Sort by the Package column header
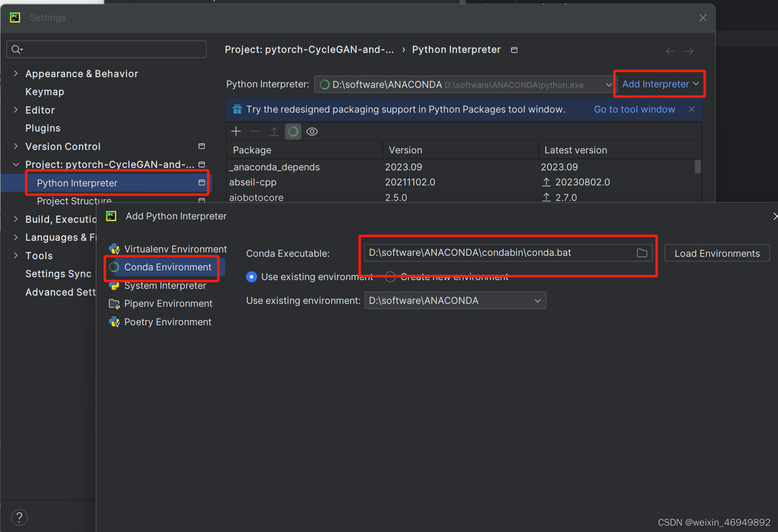Image resolution: width=778 pixels, height=532 pixels. [x=304, y=150]
